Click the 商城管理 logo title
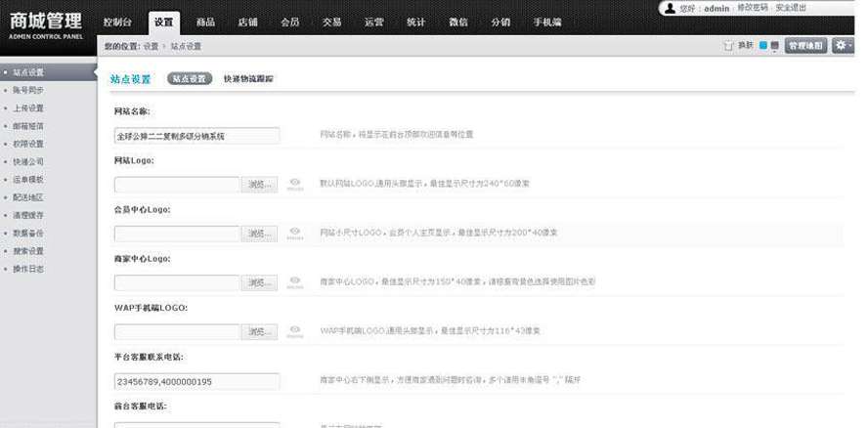 [x=46, y=21]
